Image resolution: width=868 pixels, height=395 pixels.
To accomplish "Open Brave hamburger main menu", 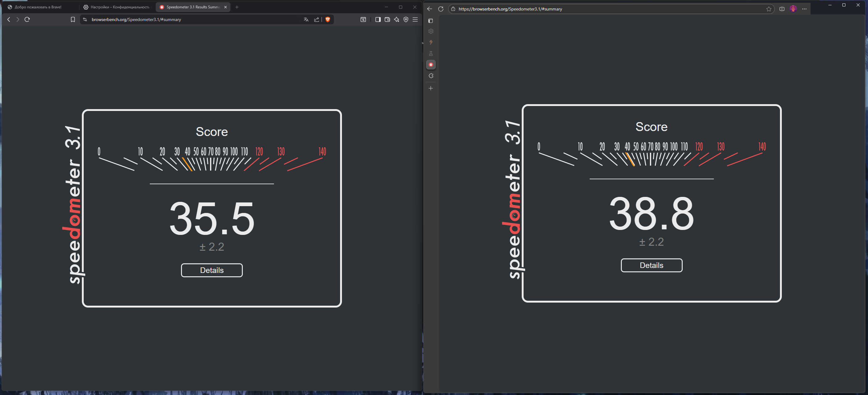I will [x=415, y=19].
